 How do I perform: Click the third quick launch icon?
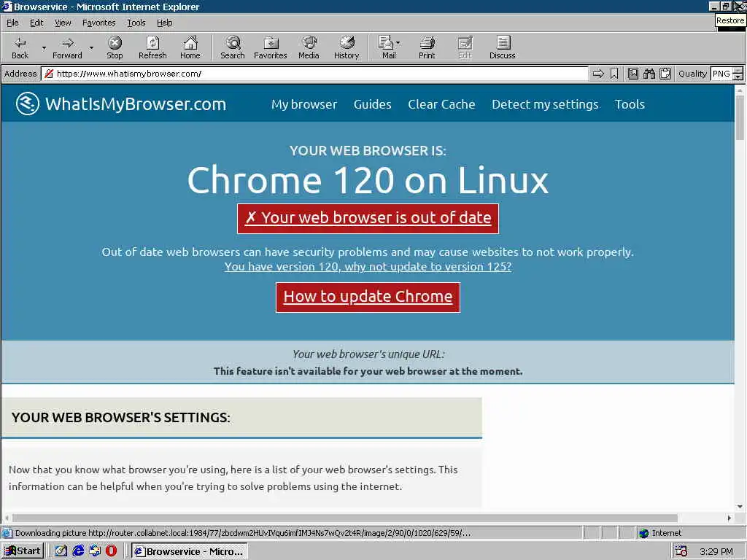point(95,551)
